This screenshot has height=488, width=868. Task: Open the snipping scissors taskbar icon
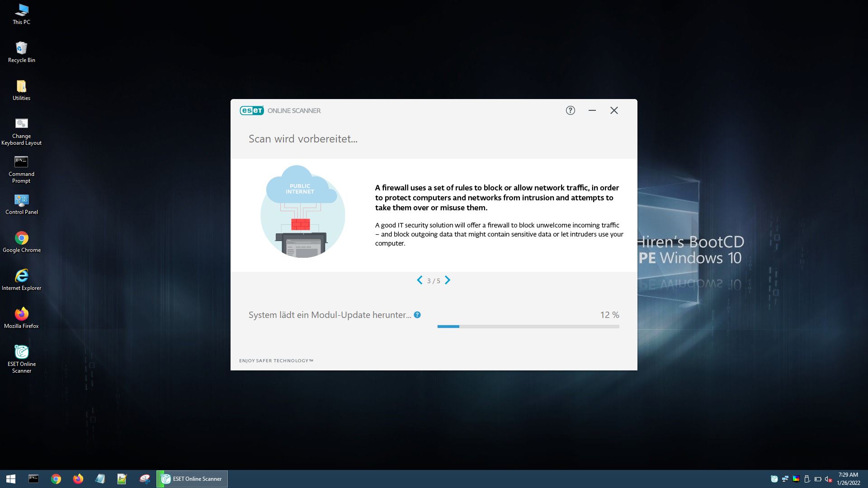tap(145, 479)
